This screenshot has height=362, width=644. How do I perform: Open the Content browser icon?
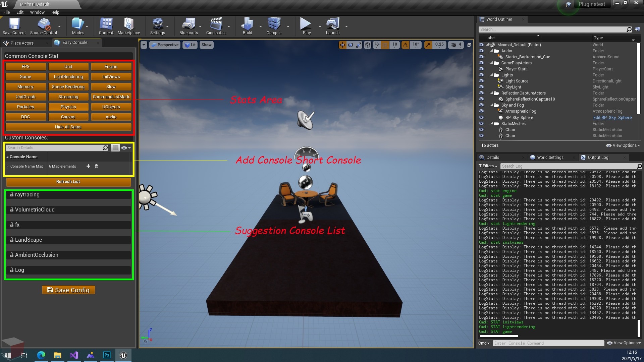point(106,26)
